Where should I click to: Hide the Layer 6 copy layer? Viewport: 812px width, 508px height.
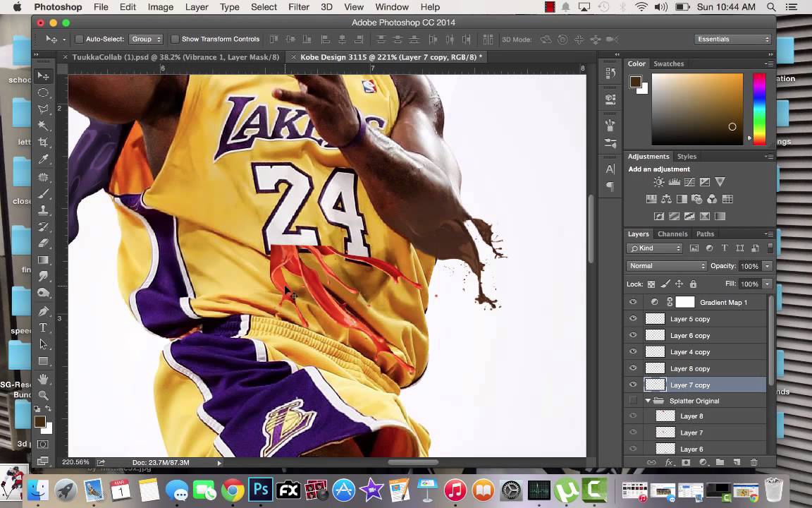[x=633, y=335]
